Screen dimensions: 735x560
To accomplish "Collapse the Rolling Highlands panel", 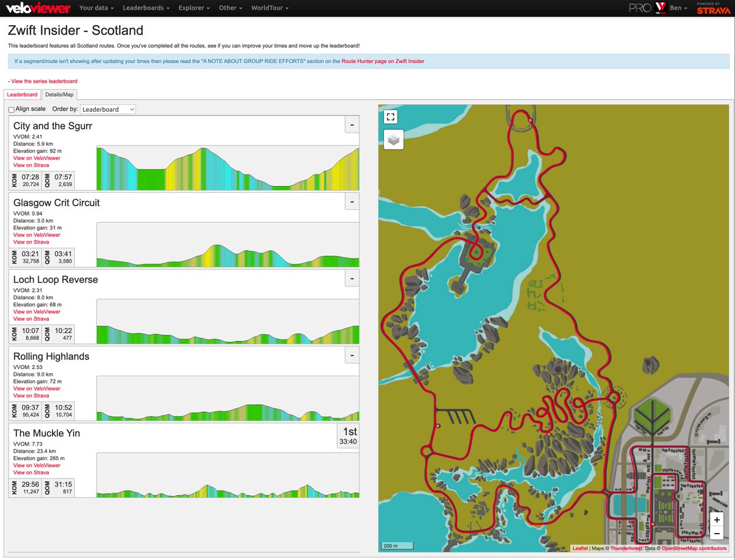I will pyautogui.click(x=352, y=355).
